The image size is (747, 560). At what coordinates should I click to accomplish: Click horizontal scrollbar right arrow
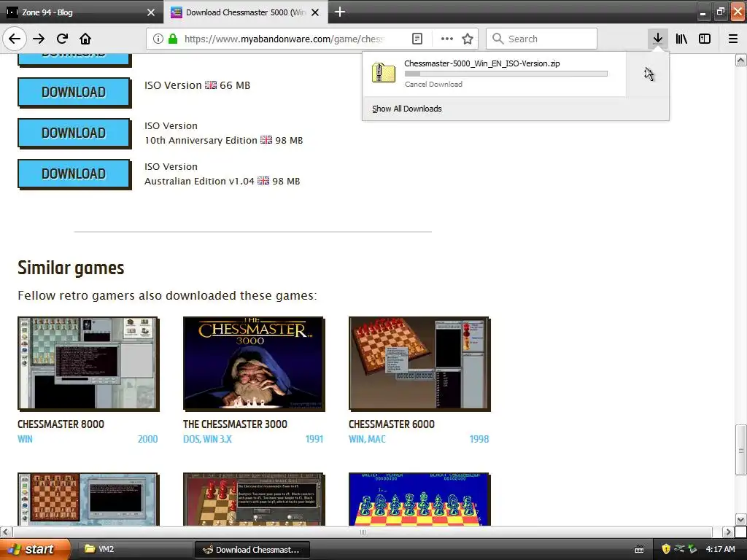pos(727,532)
